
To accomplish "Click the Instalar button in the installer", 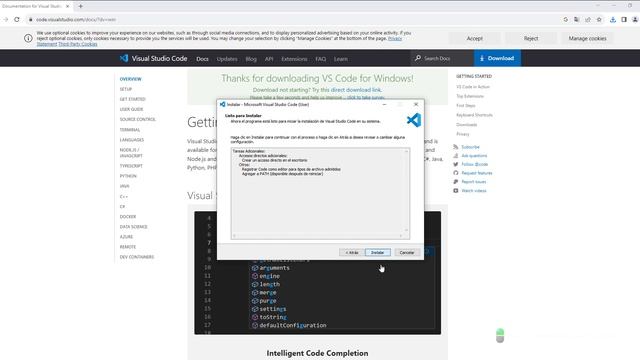I will 378,253.
